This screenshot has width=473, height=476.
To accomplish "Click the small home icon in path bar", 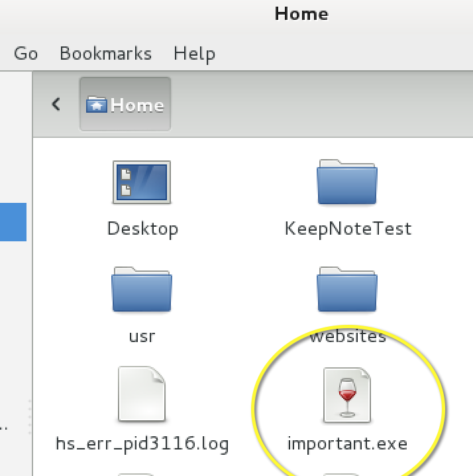I will point(97,105).
